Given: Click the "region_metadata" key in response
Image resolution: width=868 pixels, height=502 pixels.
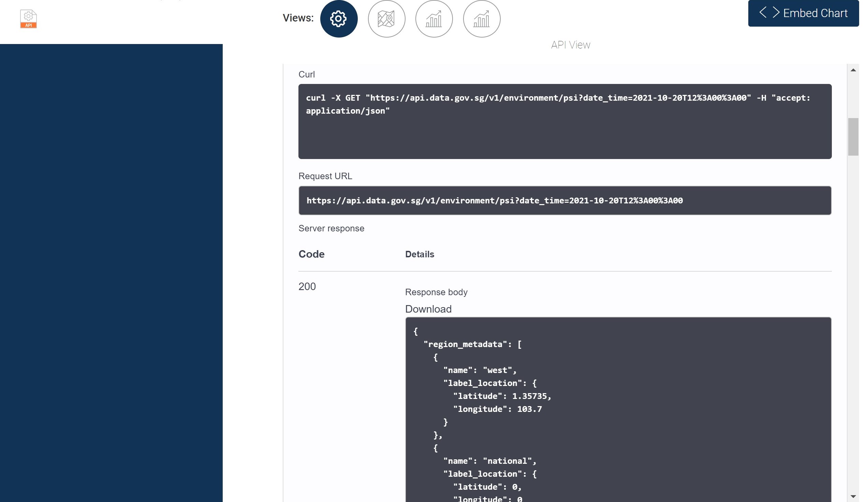Looking at the screenshot, I should coord(465,344).
